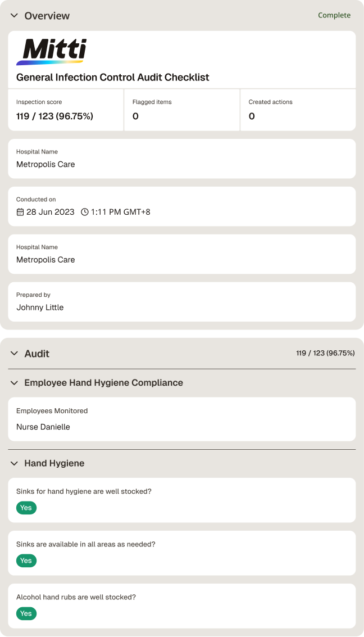Collapse the Audit section chevron
The image size is (364, 637).
click(14, 354)
